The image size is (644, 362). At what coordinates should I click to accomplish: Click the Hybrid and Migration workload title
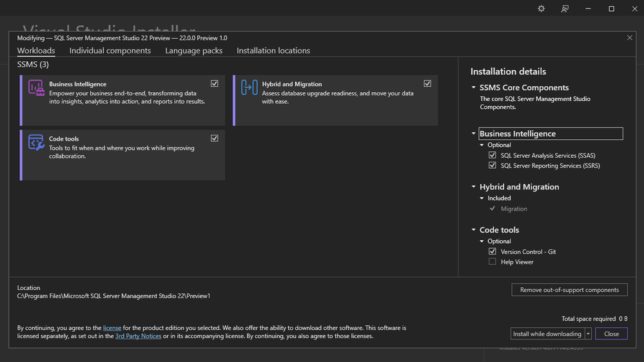(292, 84)
